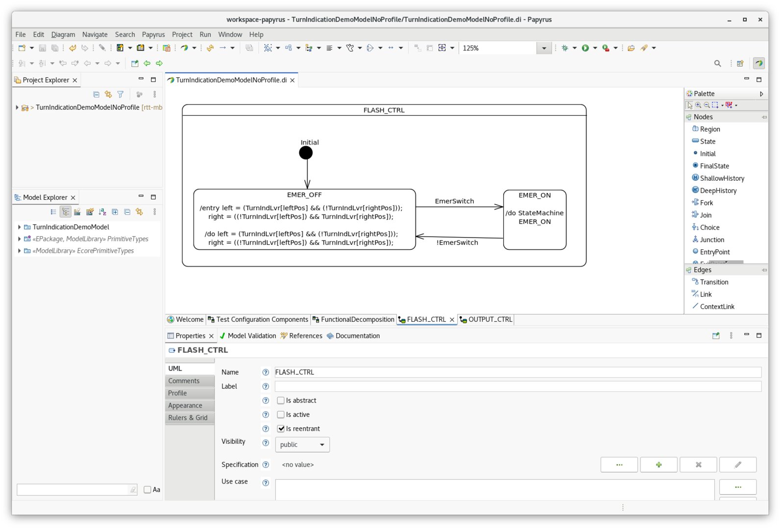
Task: Sort Model Explorer alphabetically
Action: tap(102, 212)
